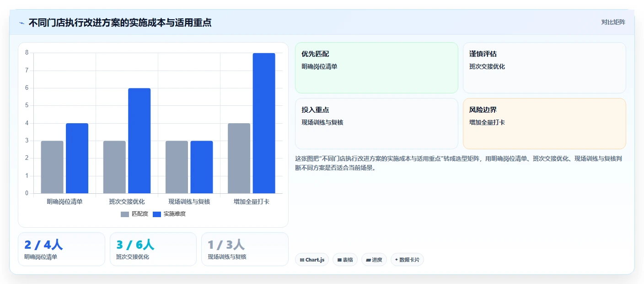This screenshot has width=644, height=284.
Task: Click the gray 匹配度 bar for 增加全量打卡
Action: 239,158
